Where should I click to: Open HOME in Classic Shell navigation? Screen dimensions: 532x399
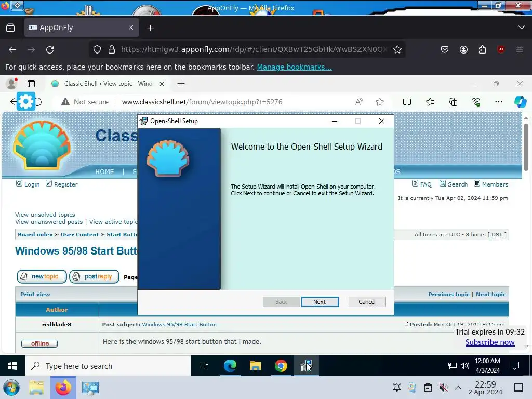104,171
